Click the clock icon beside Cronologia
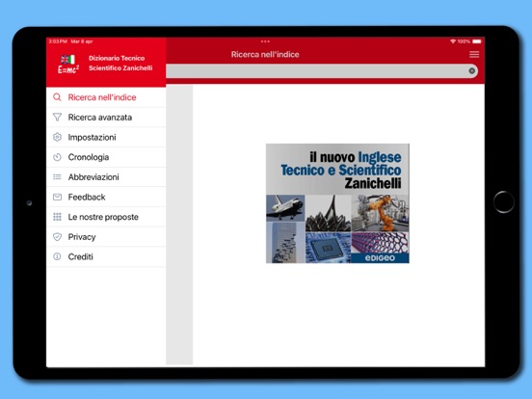This screenshot has height=399, width=532. (57, 157)
